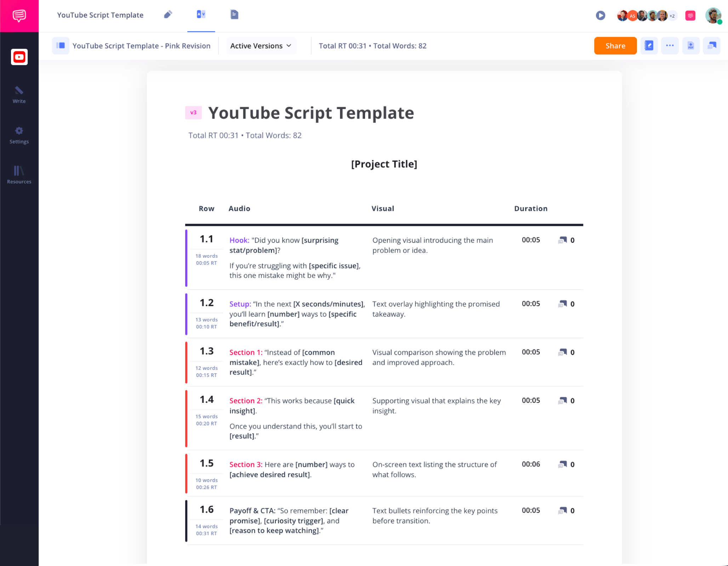Toggle comments on row 1.1
This screenshot has height=566, width=728.
562,240
